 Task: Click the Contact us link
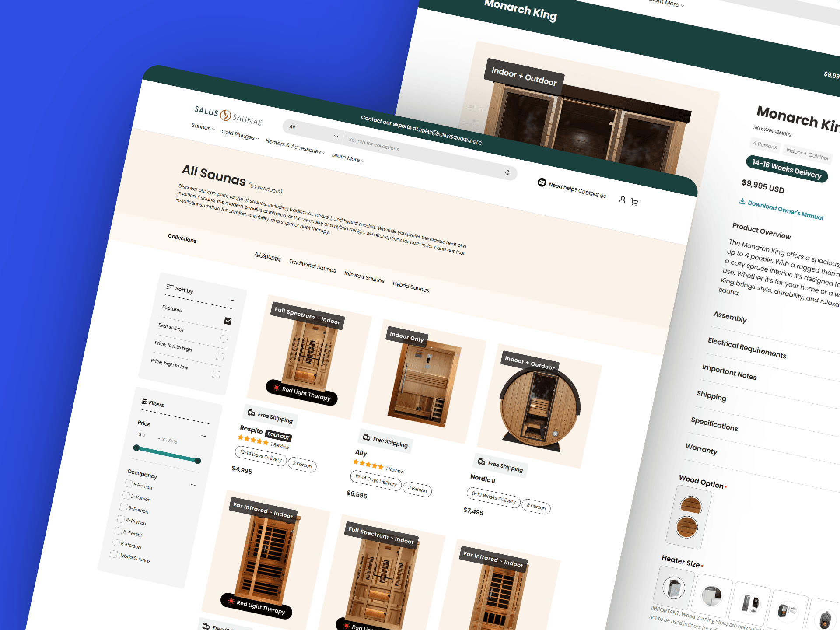click(x=591, y=192)
